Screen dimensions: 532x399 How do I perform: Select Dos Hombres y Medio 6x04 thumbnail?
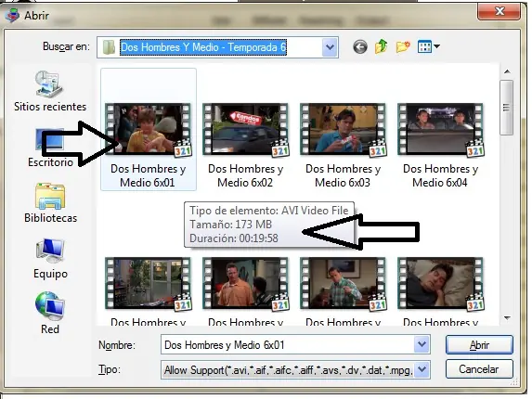pyautogui.click(x=440, y=130)
